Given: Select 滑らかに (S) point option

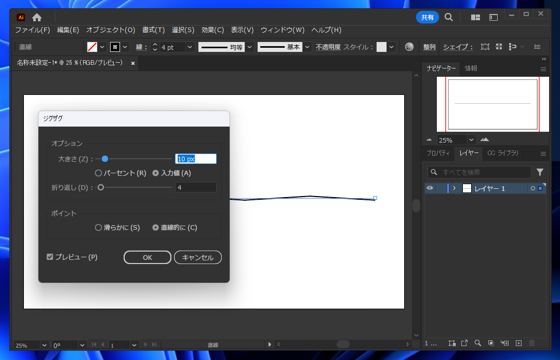Looking at the screenshot, I should point(98,228).
